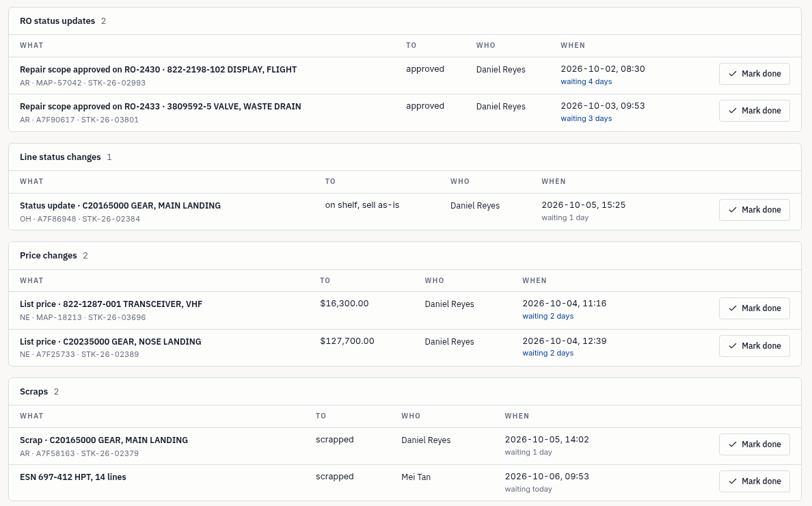Open ESN 697-412 HPT, 14 lines entry
Screen dimensions: 812x506
click(73, 477)
